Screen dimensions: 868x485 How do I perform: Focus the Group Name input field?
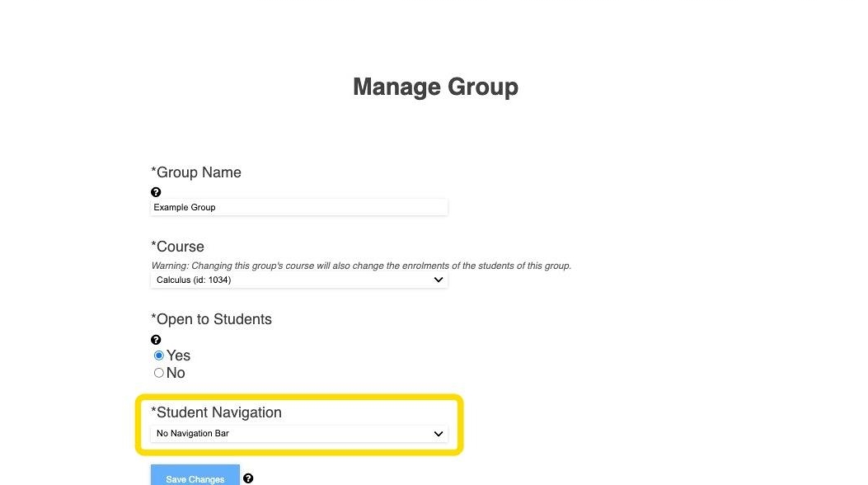click(x=298, y=207)
